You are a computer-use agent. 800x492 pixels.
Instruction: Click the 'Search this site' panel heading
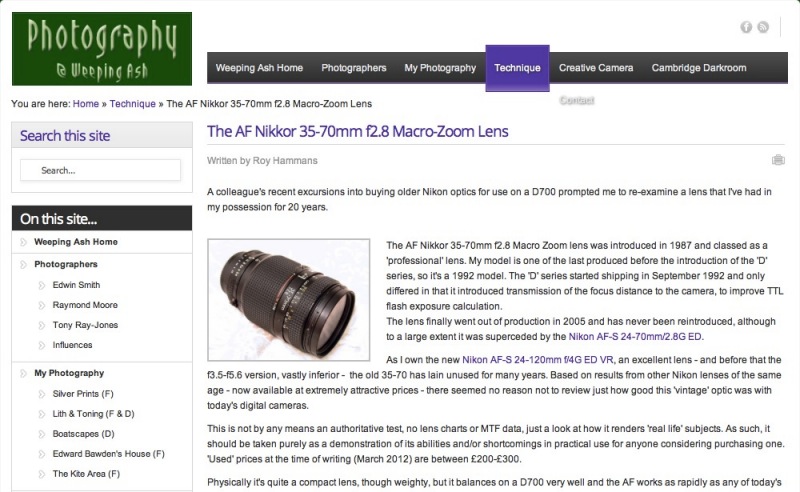tap(65, 136)
